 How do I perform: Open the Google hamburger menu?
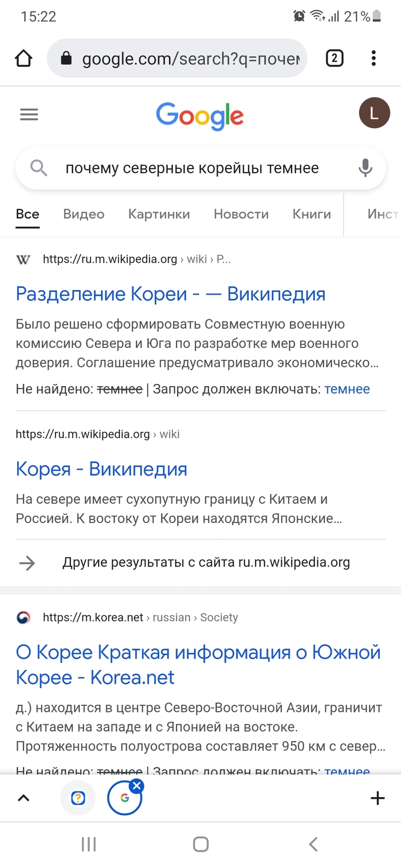(29, 114)
